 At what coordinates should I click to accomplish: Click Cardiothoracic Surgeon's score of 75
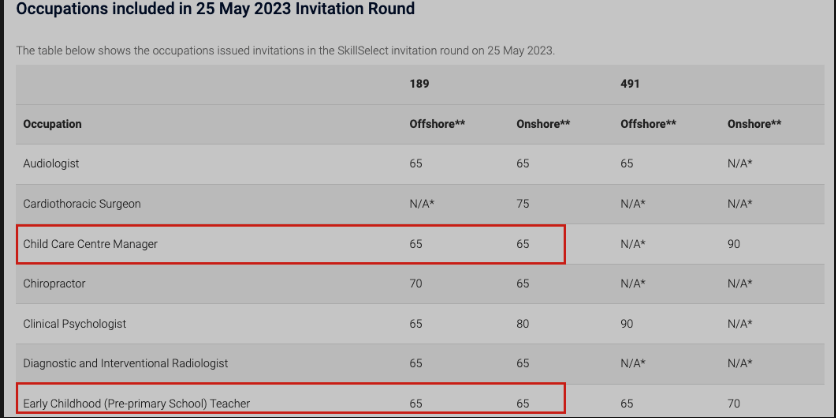tap(523, 203)
